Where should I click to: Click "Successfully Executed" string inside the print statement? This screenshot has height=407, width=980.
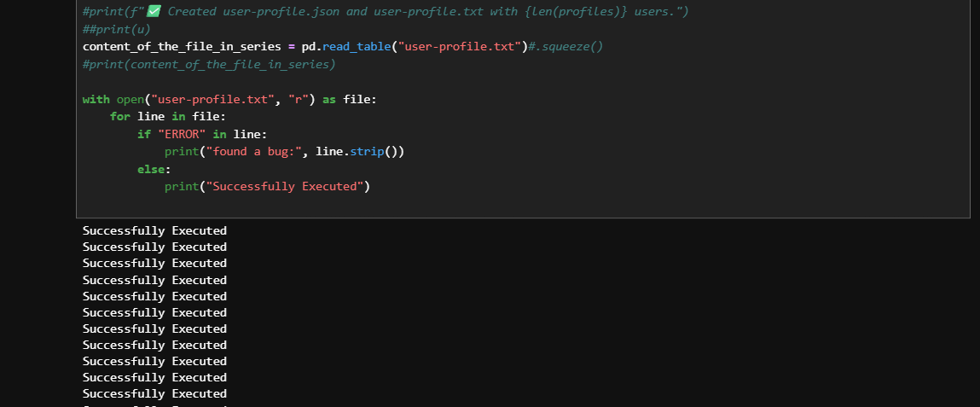(x=284, y=187)
